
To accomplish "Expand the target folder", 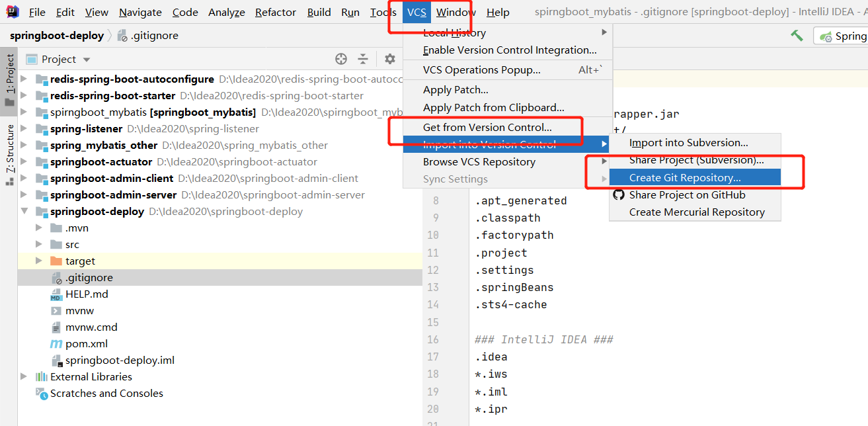I will 39,261.
